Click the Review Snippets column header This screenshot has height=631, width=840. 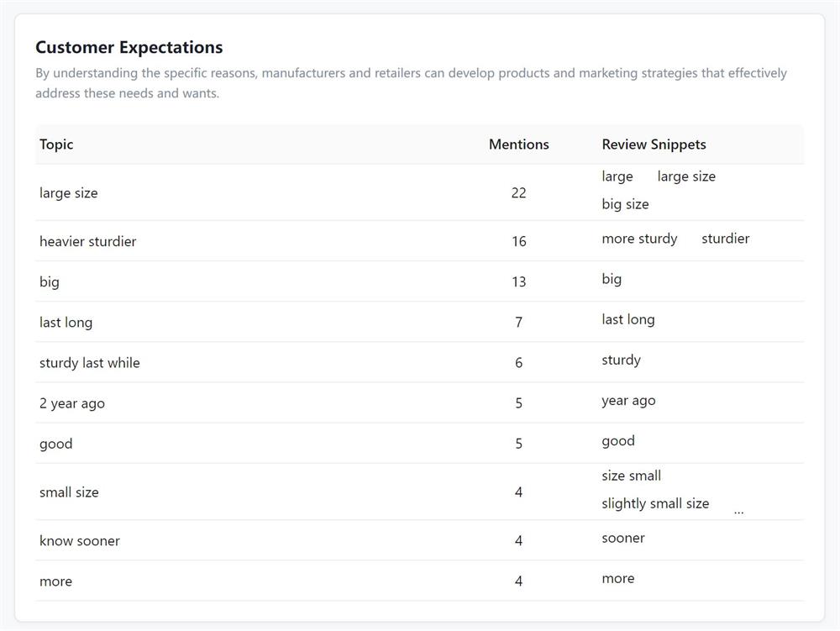pos(654,145)
